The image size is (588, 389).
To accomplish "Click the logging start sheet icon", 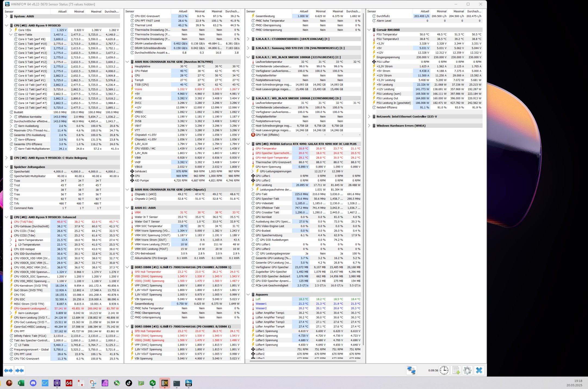I will coord(456,370).
